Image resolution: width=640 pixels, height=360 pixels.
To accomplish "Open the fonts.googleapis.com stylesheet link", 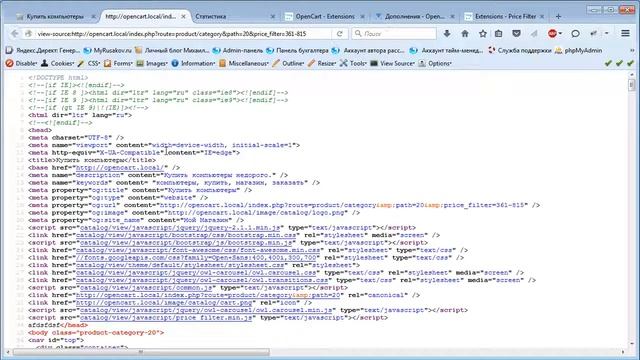I will pos(196,258).
